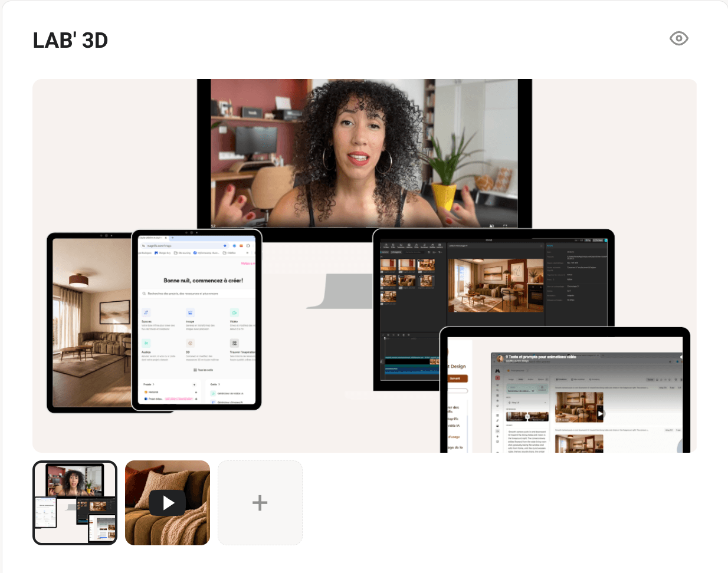Expand the Outils section chevron
Viewport: 728px width, 573px height.
pos(219,384)
